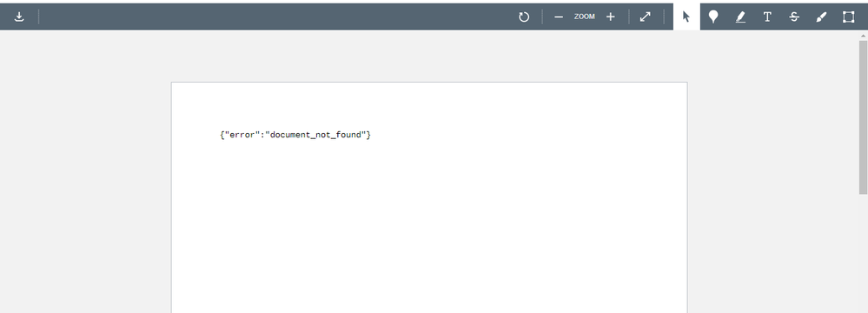Screen dimensions: 868x313
Task: Zoom in with the plus button
Action: pyautogui.click(x=610, y=17)
